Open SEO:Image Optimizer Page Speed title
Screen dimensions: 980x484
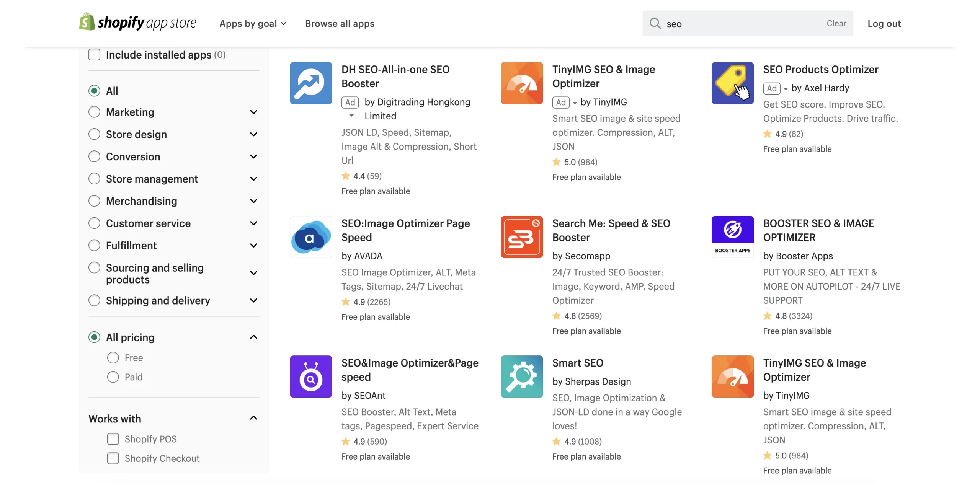(405, 230)
